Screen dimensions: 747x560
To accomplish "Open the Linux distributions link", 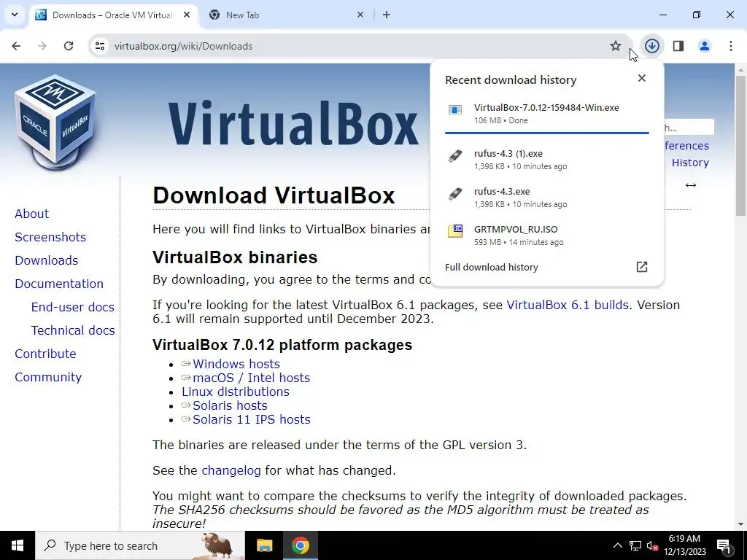I will 236,392.
